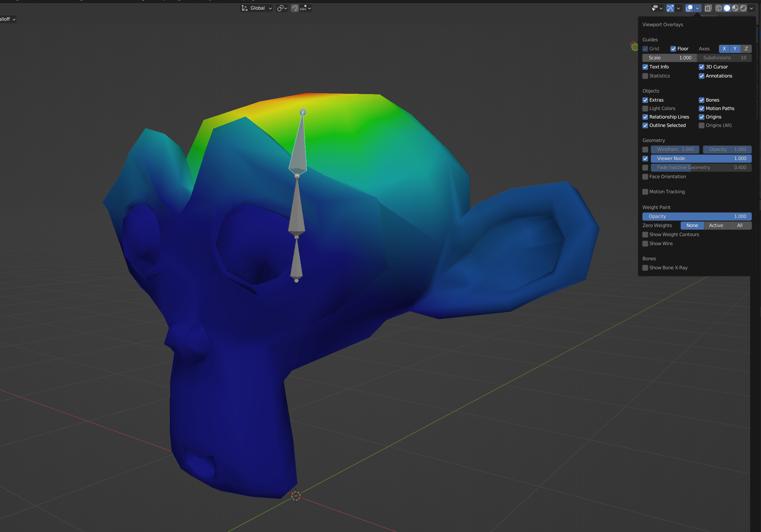
Task: Open gizmo options dropdown arrow
Action: click(678, 8)
